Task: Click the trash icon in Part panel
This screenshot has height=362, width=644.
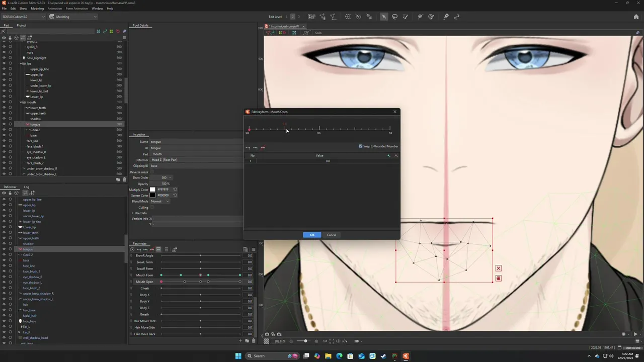Action: pyautogui.click(x=125, y=179)
